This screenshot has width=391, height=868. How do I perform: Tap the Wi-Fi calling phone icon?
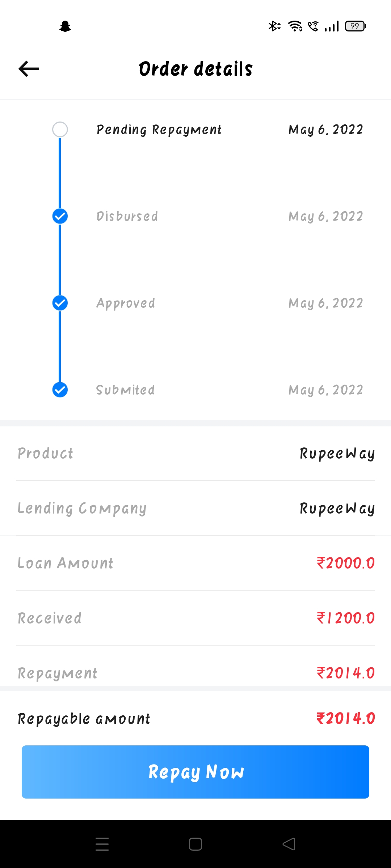[x=313, y=26]
